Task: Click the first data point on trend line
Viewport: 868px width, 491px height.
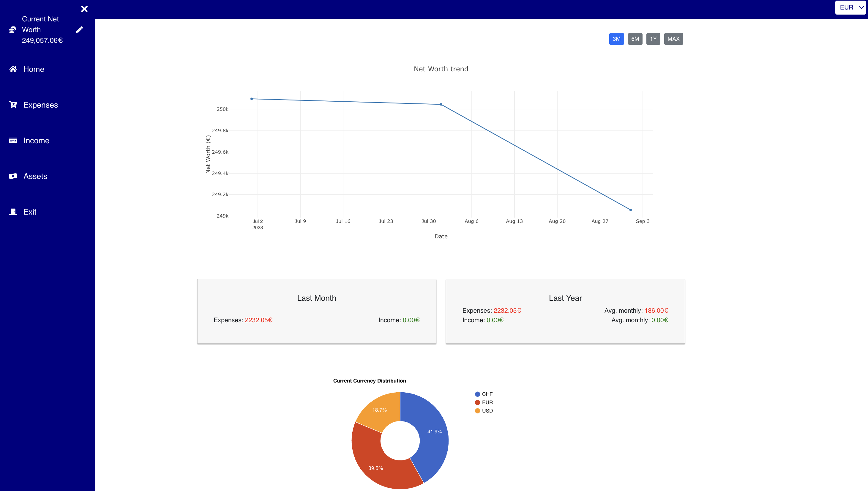Action: [x=252, y=99]
